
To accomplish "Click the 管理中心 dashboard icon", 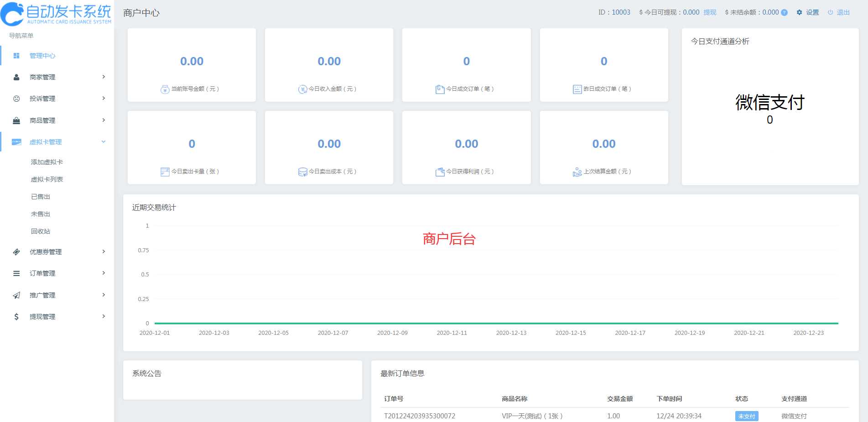I will (16, 56).
